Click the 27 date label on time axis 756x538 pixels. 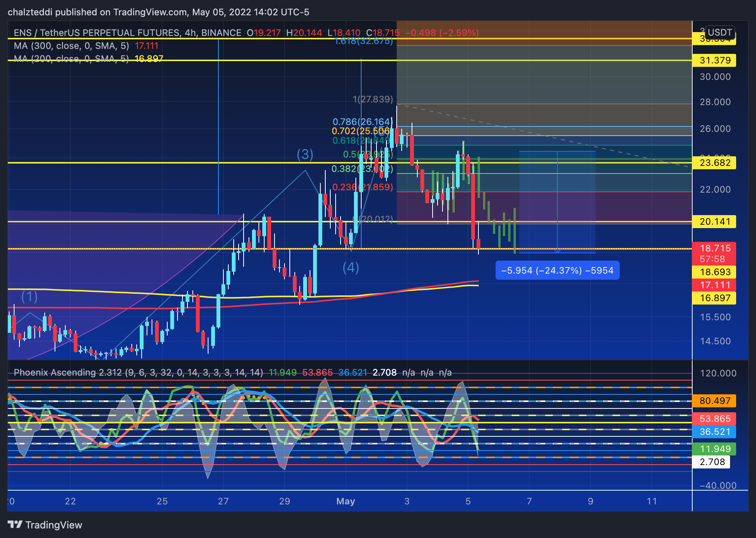[x=223, y=501]
